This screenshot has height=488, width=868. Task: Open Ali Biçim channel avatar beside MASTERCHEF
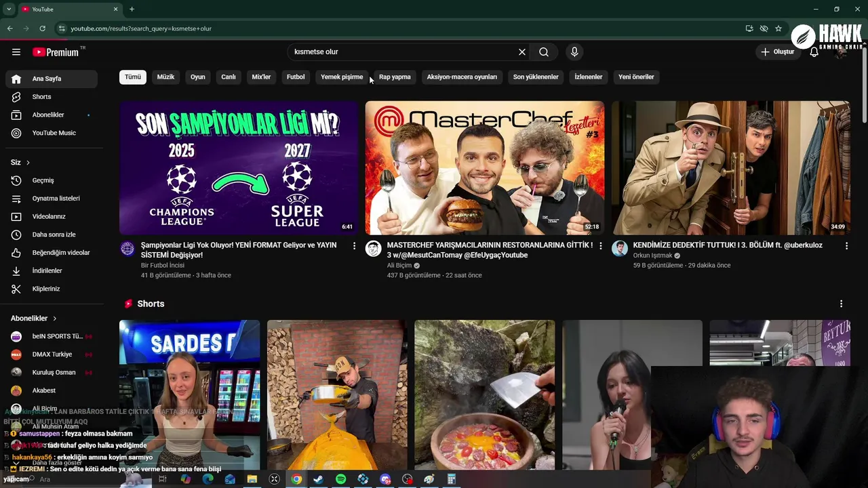click(373, 249)
